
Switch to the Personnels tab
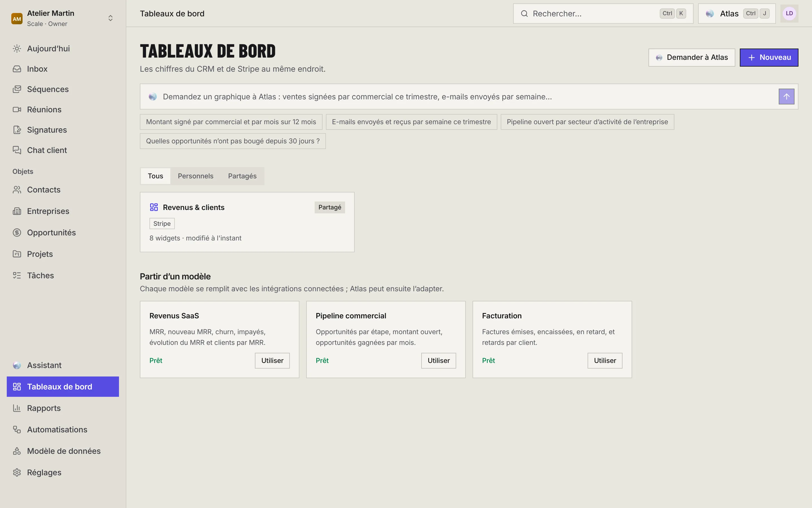pyautogui.click(x=196, y=176)
